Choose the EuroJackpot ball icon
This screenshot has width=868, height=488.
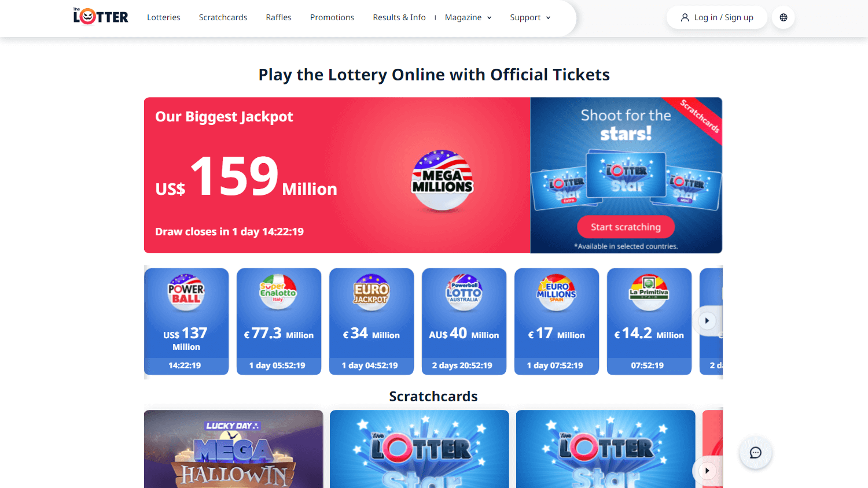(372, 292)
